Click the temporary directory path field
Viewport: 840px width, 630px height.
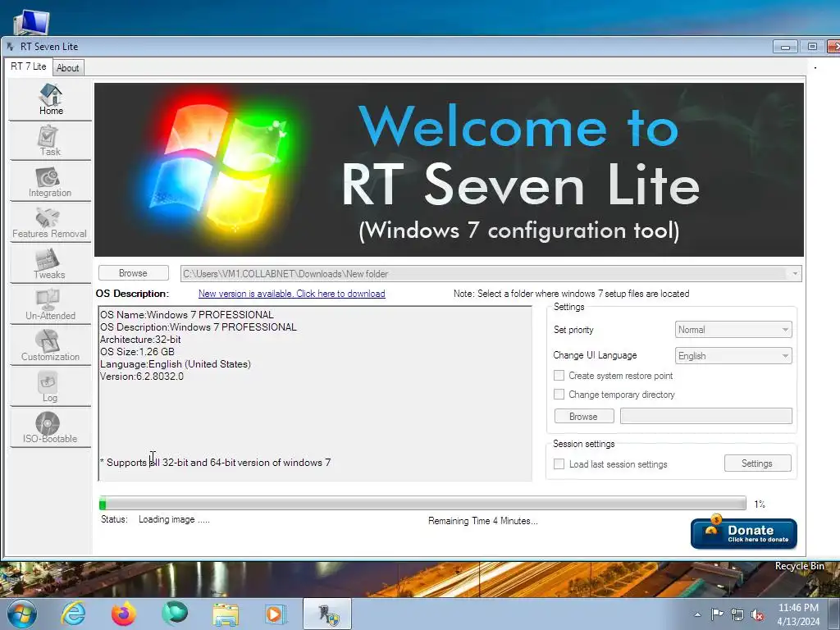[x=706, y=416]
